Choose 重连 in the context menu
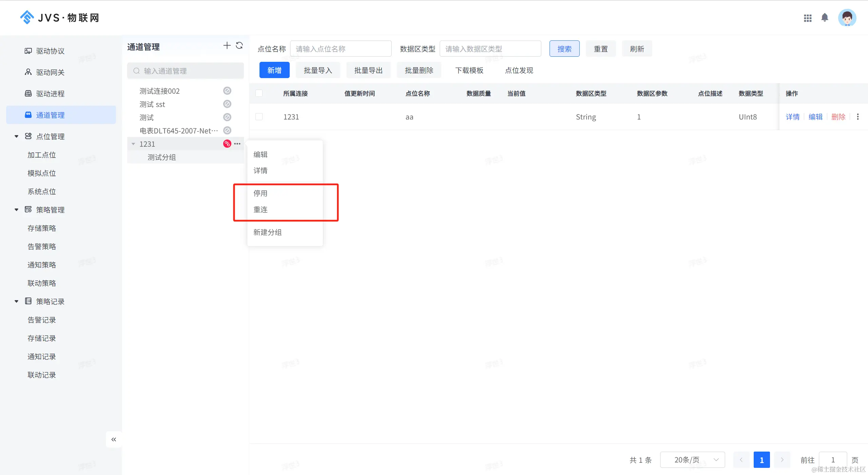The image size is (868, 475). pyautogui.click(x=261, y=209)
